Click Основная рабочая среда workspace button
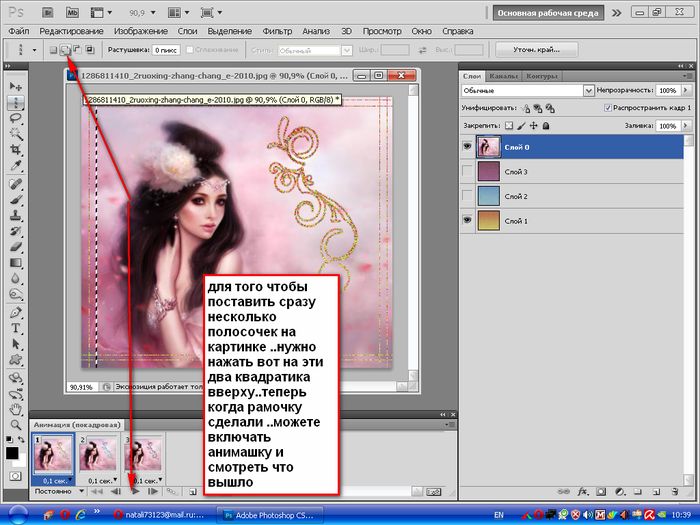Viewport: 700px width, 525px height. click(548, 13)
